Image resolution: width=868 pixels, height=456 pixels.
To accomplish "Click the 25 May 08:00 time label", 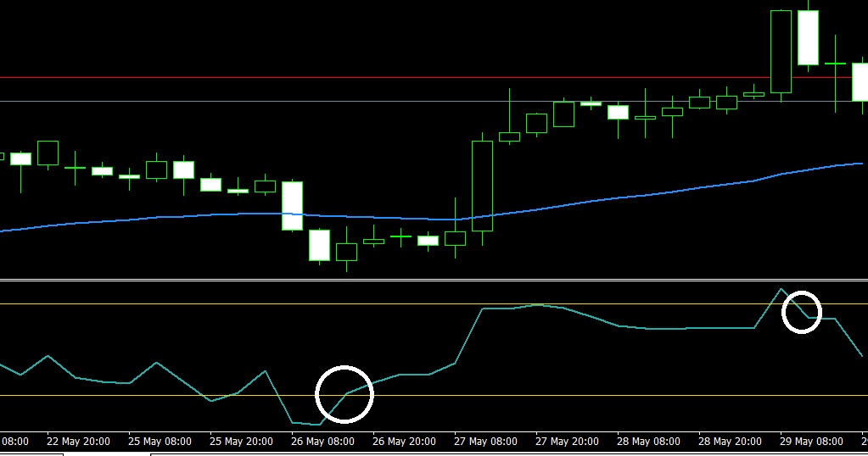I will point(160,442).
